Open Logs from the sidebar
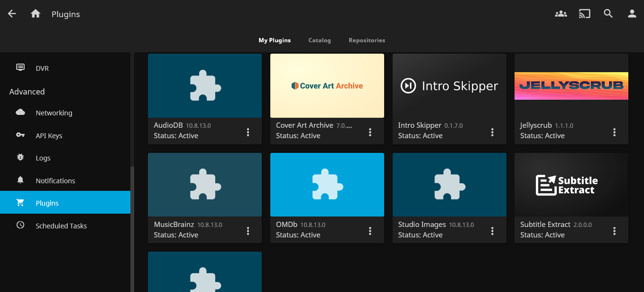Screen dimensions: 644x292 pos(43,158)
